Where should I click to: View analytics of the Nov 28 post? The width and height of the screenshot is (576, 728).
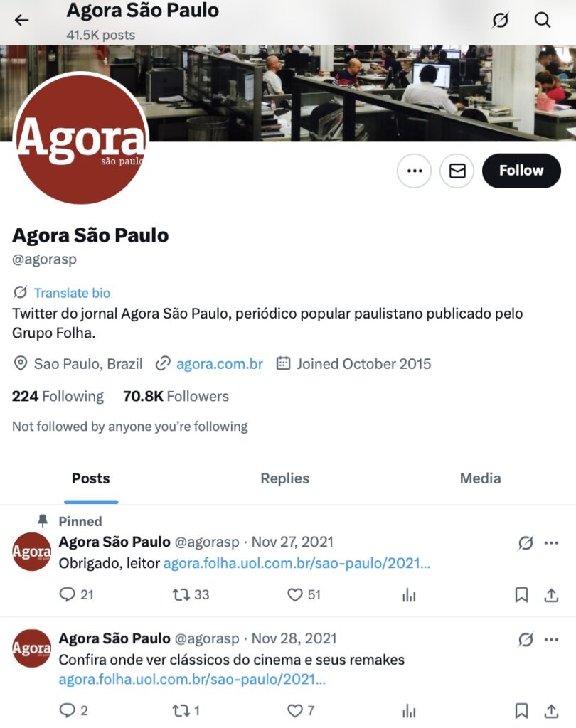tap(409, 710)
